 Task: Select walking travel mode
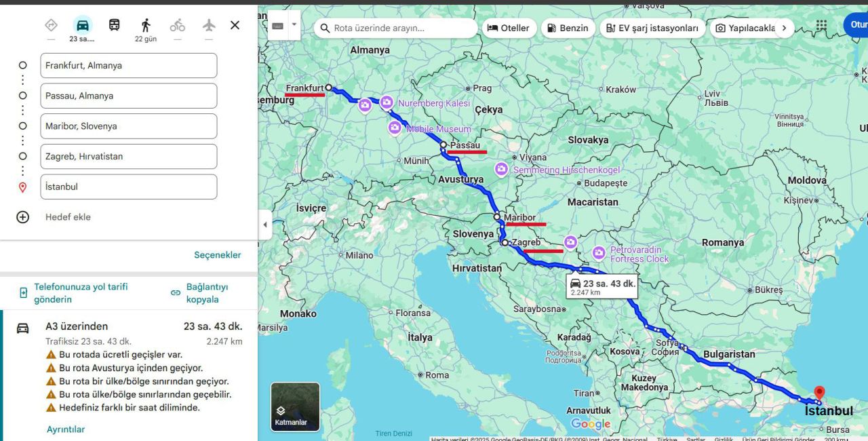coord(146,25)
